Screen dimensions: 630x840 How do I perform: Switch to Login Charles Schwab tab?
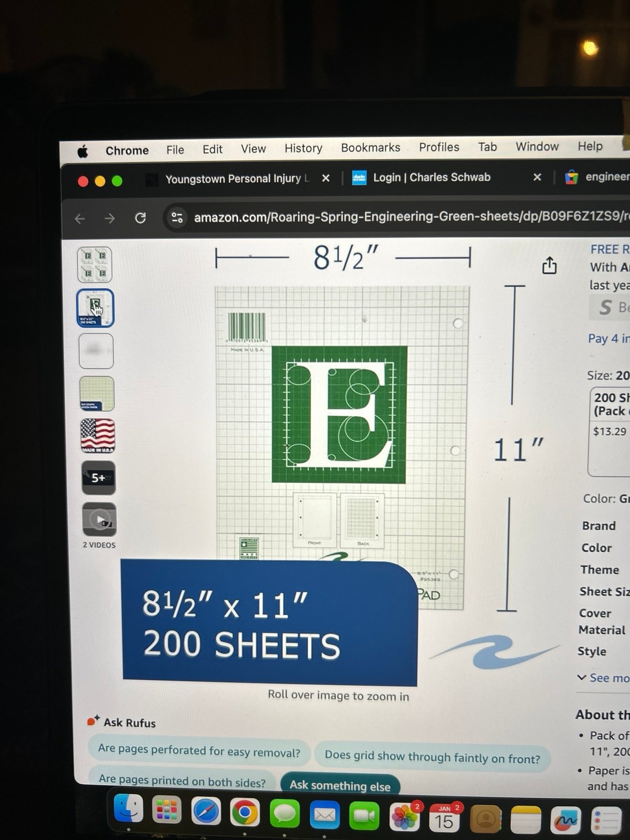[432, 177]
